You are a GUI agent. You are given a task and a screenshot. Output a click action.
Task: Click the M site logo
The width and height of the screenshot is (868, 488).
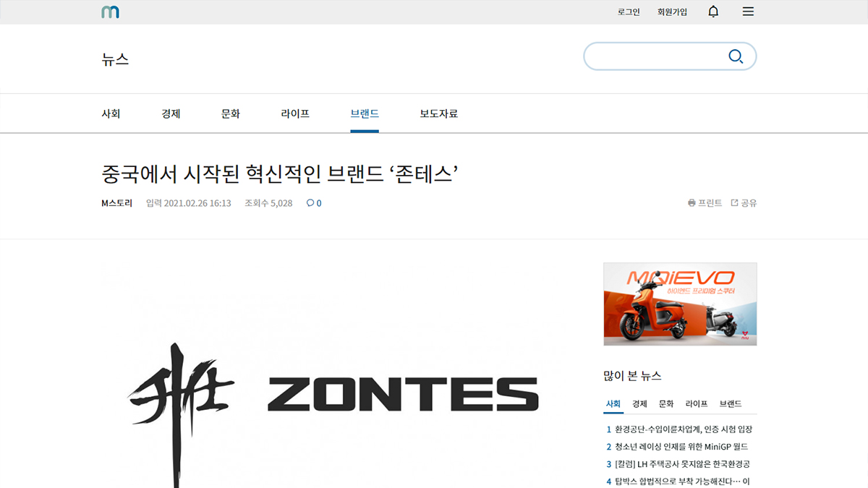pyautogui.click(x=111, y=12)
